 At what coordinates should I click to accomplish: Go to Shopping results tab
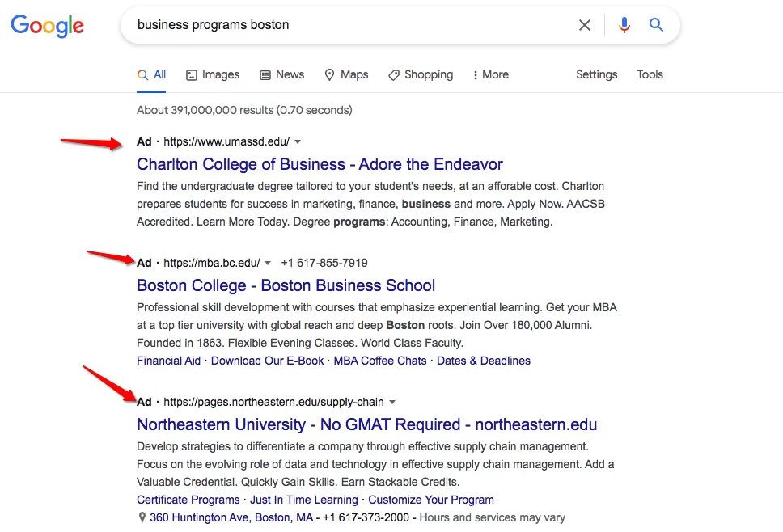coord(421,75)
